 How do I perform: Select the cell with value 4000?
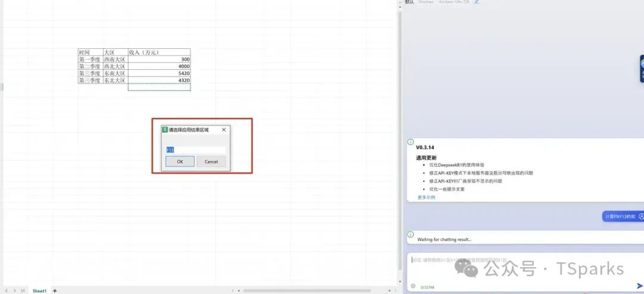click(x=159, y=67)
